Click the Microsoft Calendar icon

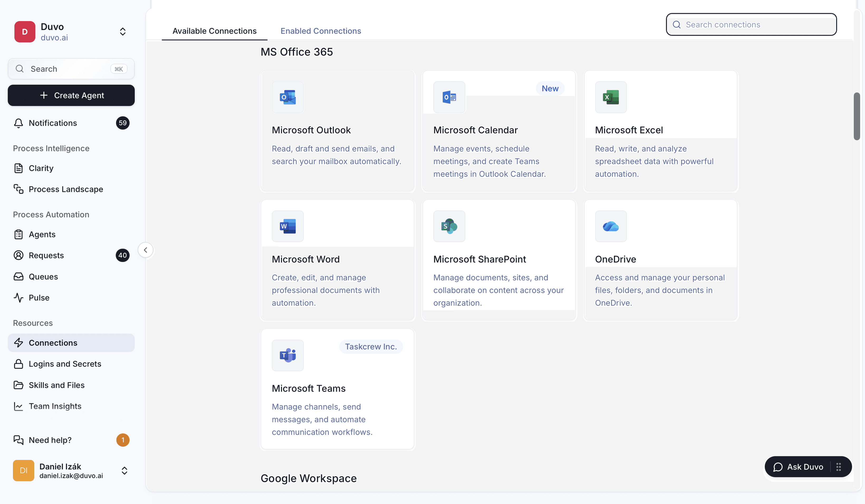pos(449,97)
